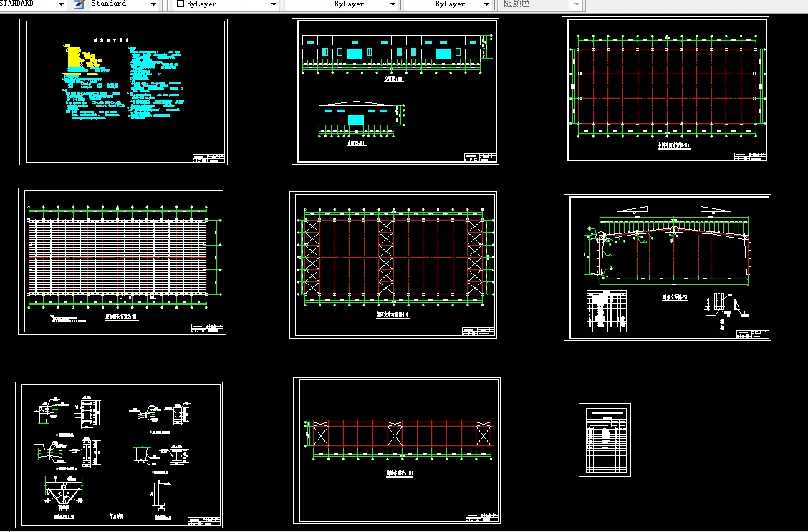The width and height of the screenshot is (808, 532).
Task: Select the connection node details sheet
Action: pyautogui.click(x=119, y=455)
